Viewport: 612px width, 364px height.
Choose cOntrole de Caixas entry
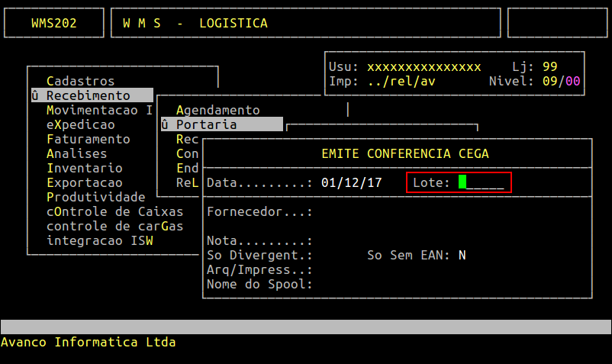click(x=114, y=211)
